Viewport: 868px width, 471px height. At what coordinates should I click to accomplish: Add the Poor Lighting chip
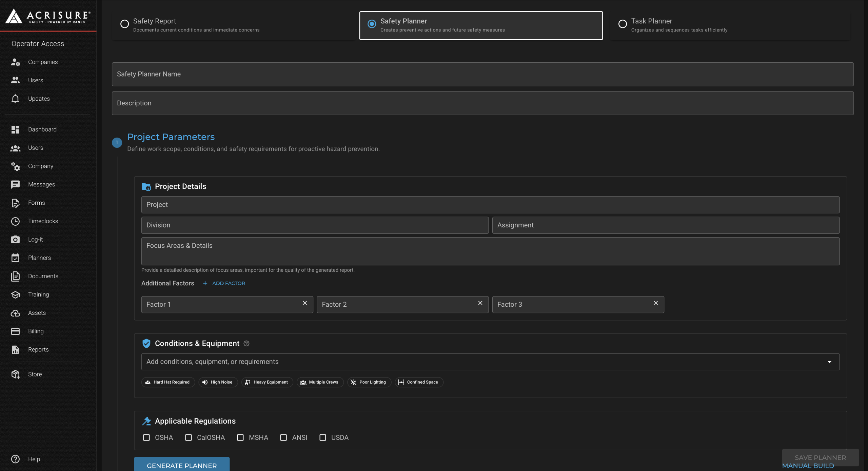369,382
